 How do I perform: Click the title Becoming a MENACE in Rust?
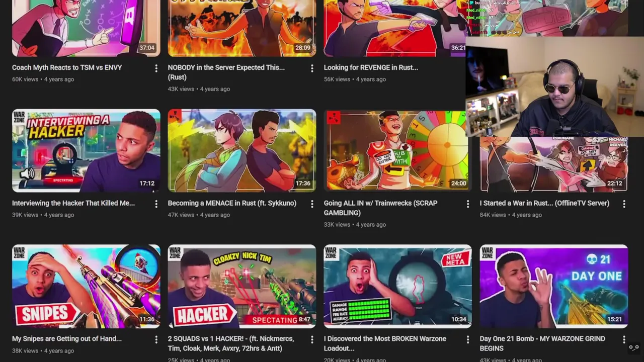click(x=232, y=203)
